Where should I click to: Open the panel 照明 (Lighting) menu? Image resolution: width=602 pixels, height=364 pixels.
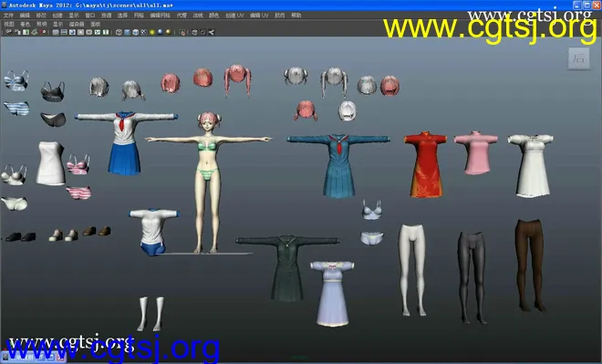click(x=41, y=24)
